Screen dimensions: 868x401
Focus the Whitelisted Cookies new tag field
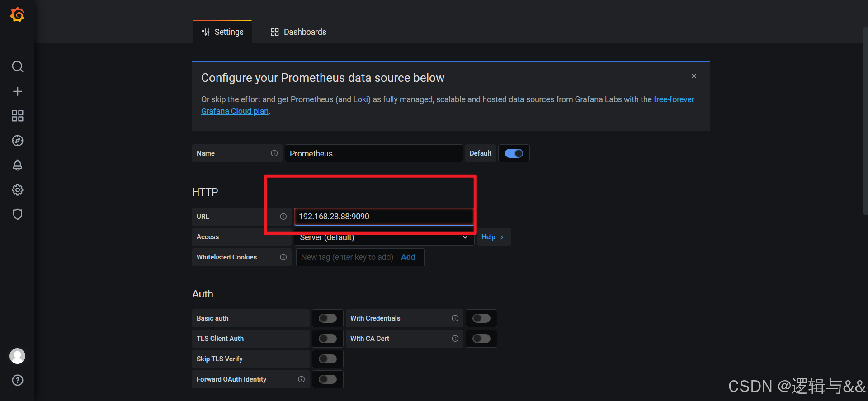click(x=347, y=257)
